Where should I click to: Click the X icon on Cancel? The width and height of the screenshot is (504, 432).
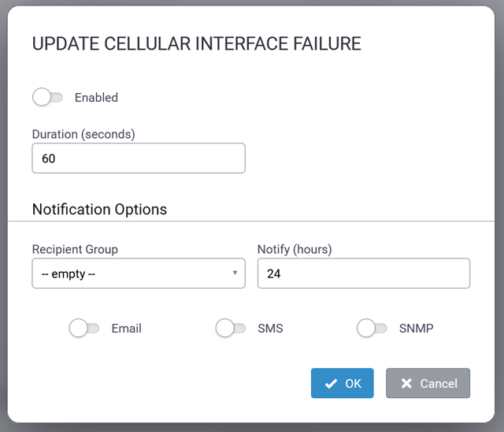[x=406, y=384]
